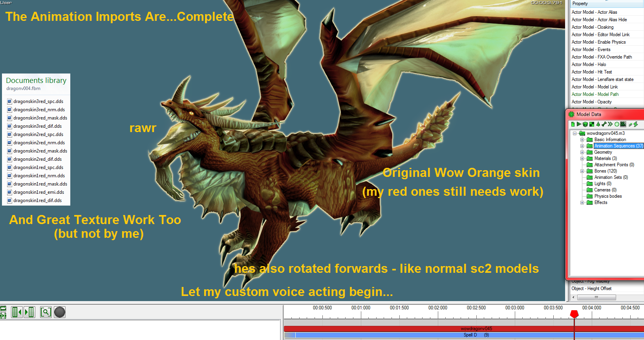Expand the Geometry node
This screenshot has width=644, height=340.
point(582,152)
